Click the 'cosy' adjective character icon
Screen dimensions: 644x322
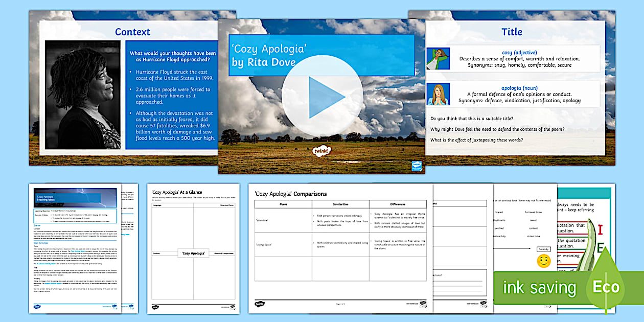pos(438,56)
